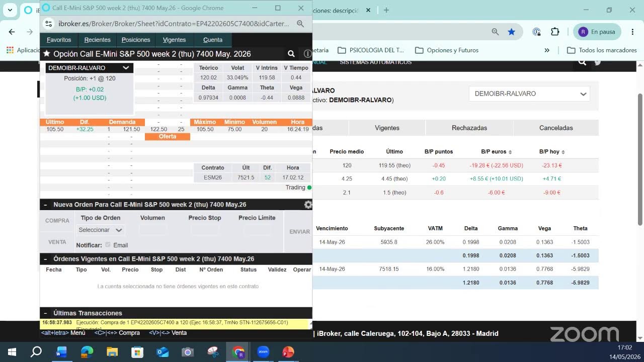Click the zoom magnifier in main window address bar

click(x=495, y=32)
